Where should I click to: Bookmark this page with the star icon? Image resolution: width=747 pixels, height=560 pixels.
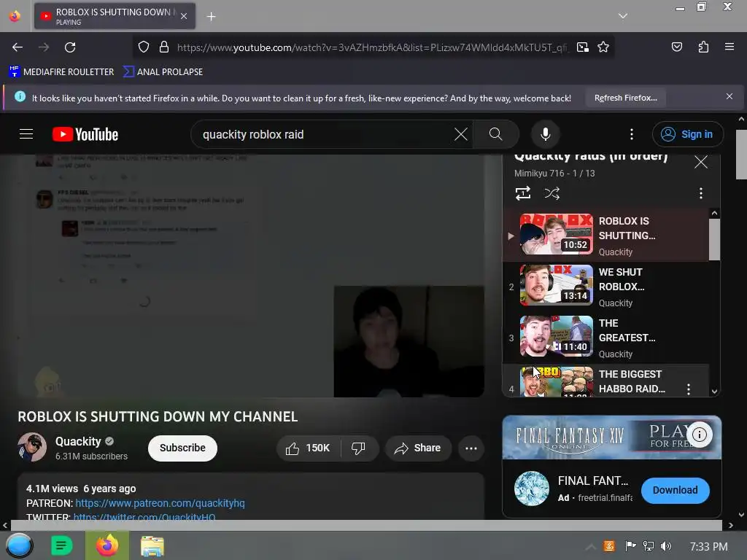click(603, 47)
